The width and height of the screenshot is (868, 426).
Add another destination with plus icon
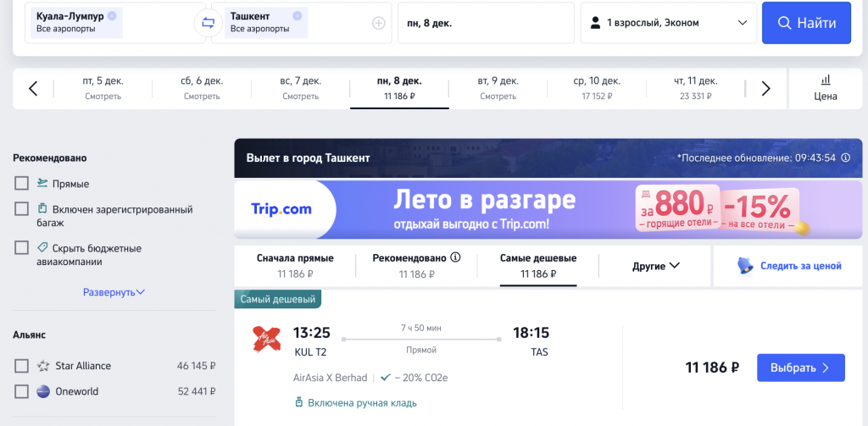(x=379, y=23)
